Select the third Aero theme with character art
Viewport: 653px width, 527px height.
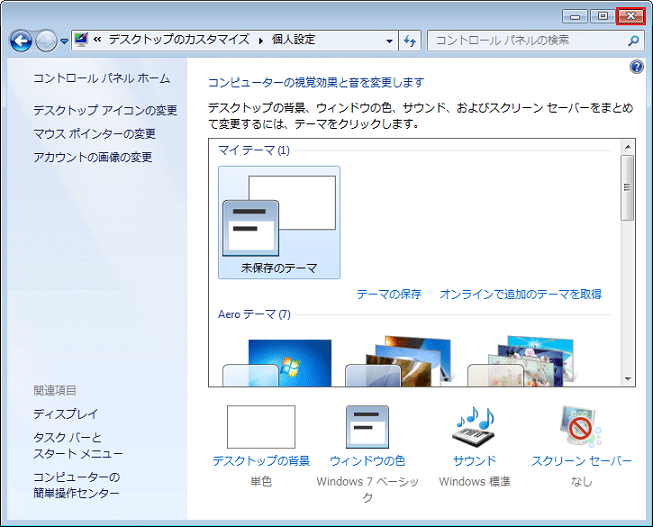tap(521, 361)
